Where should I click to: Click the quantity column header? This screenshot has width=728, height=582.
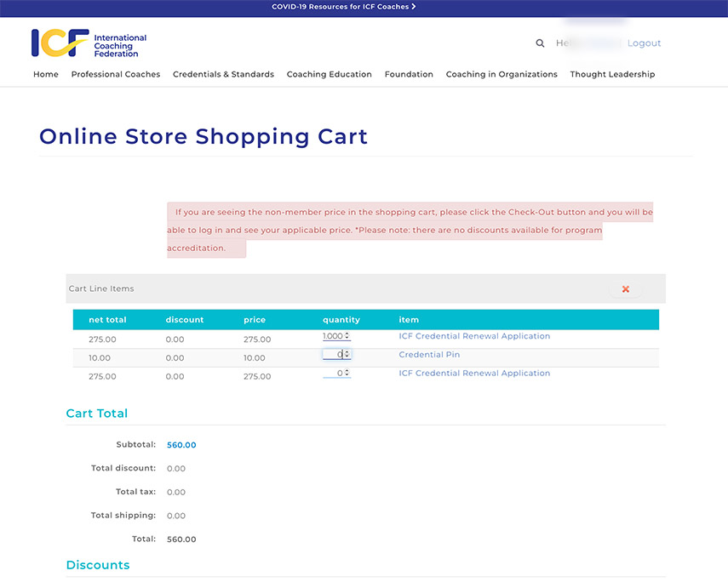point(341,320)
